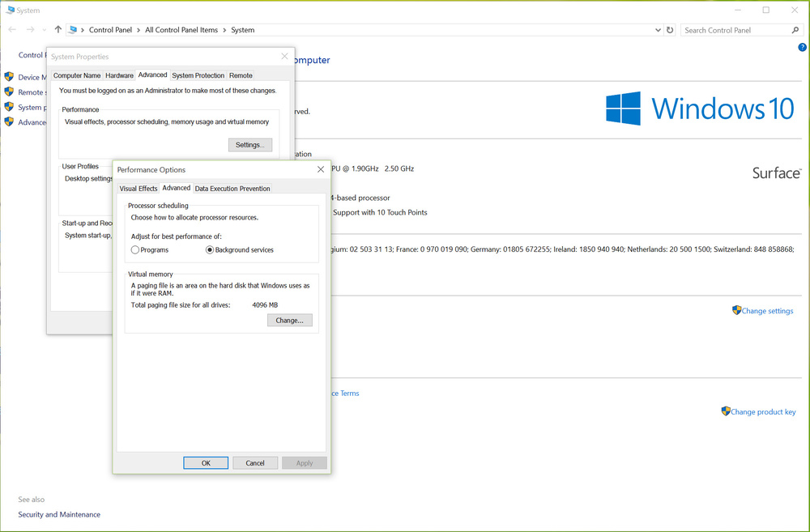Click the 'Total paging file size for all drives:' label
Image resolution: width=810 pixels, height=532 pixels.
click(181, 305)
